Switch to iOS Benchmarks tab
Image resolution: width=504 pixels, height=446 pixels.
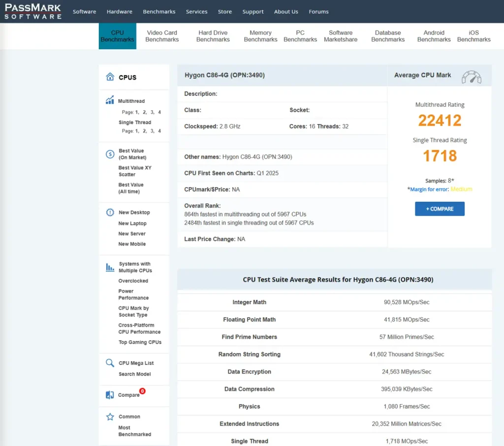473,36
